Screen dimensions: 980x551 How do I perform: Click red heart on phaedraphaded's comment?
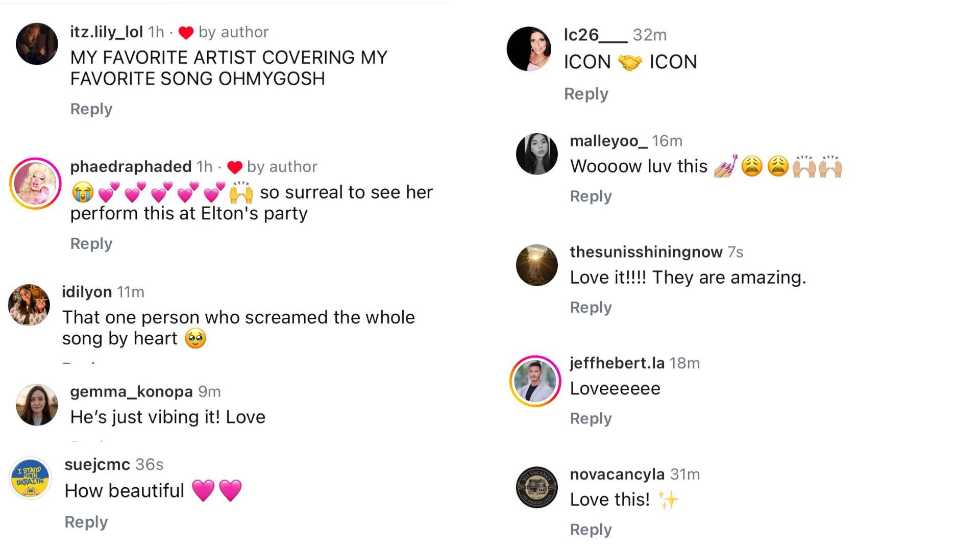click(x=234, y=167)
